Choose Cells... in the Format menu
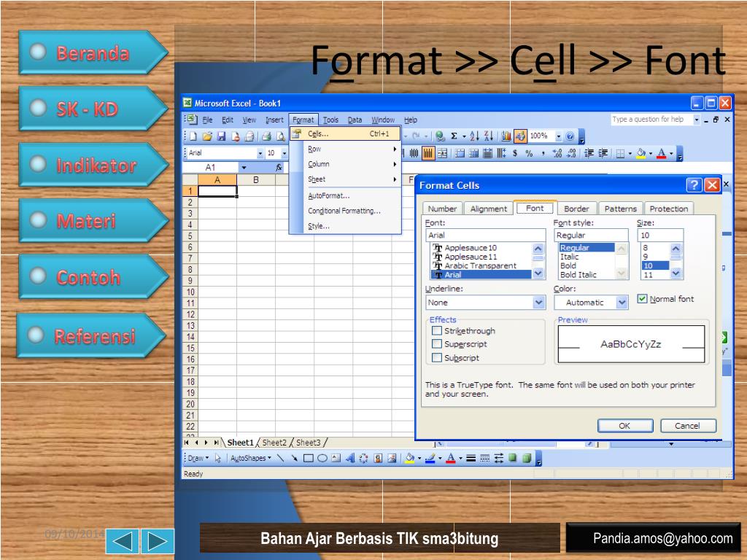This screenshot has height=560, width=747. click(345, 134)
